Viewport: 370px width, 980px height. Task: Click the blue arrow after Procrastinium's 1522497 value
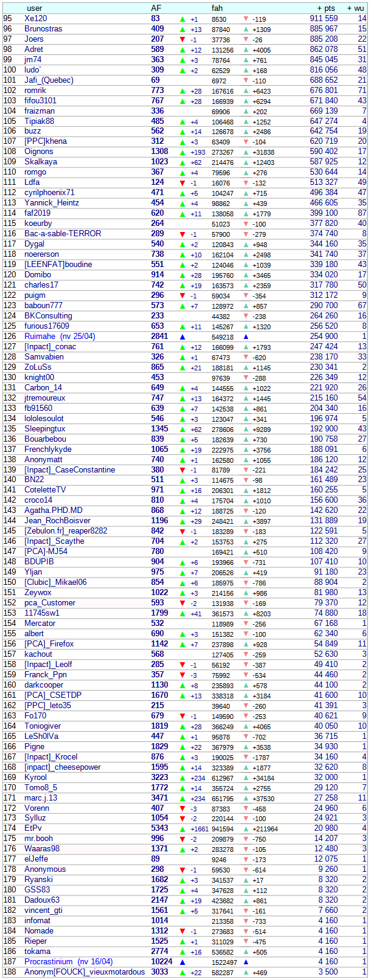(x=246, y=962)
